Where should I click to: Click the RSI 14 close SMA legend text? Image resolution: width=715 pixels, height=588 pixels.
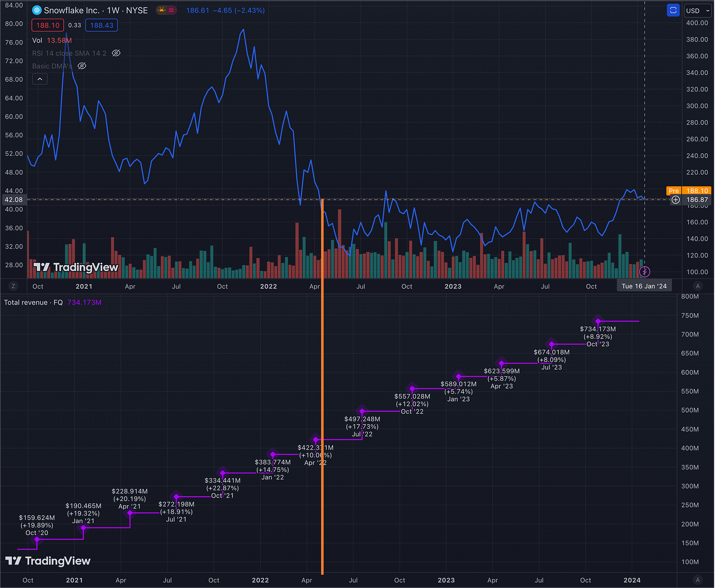click(x=69, y=53)
